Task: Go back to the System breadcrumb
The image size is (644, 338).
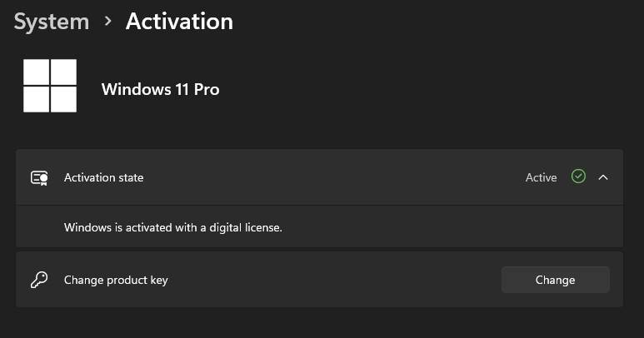Action: (x=51, y=22)
